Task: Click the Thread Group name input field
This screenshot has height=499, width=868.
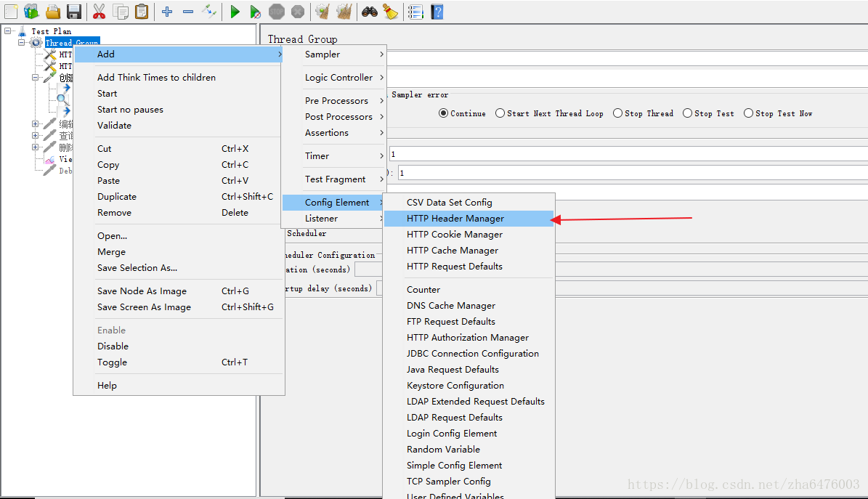Action: (627, 57)
